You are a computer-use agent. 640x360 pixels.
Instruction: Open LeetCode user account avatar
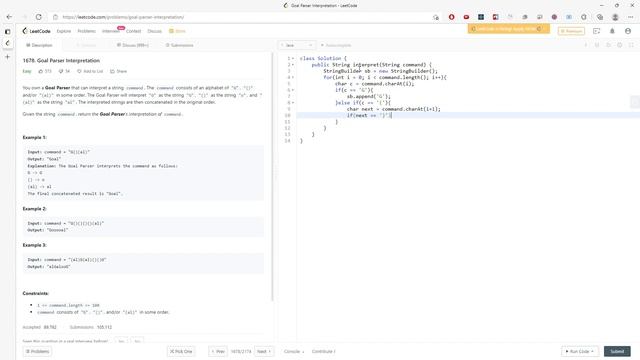pyautogui.click(x=628, y=31)
